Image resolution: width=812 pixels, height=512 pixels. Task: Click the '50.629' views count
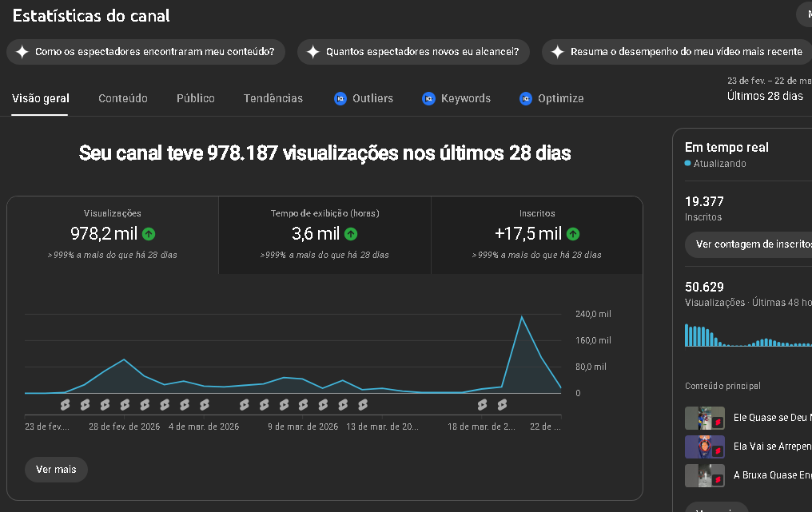[x=704, y=287]
